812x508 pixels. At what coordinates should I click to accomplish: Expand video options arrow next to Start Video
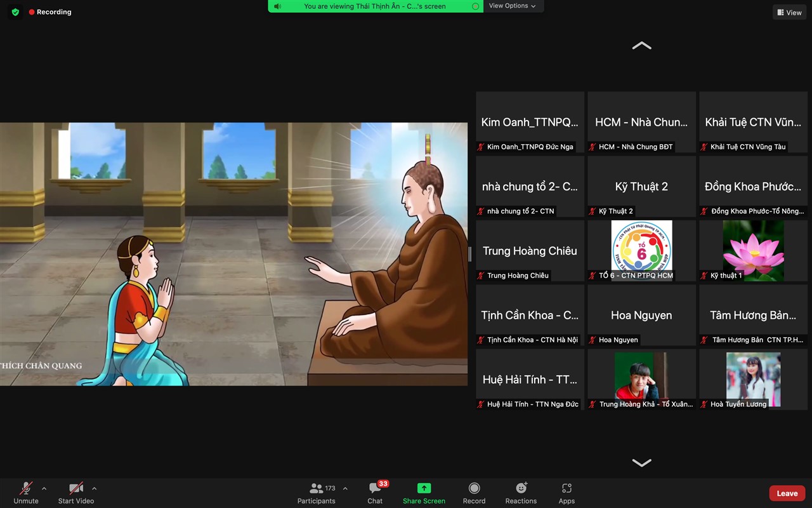[94, 488]
